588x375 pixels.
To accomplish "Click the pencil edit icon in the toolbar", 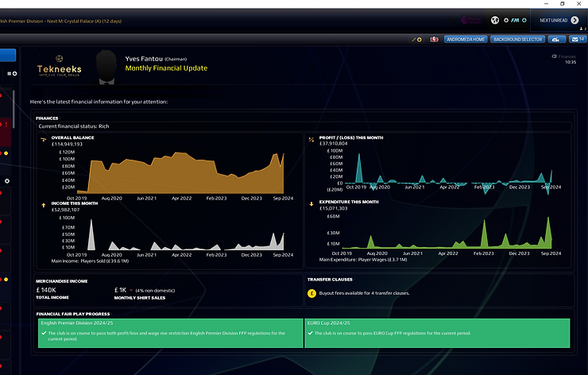I will click(414, 40).
